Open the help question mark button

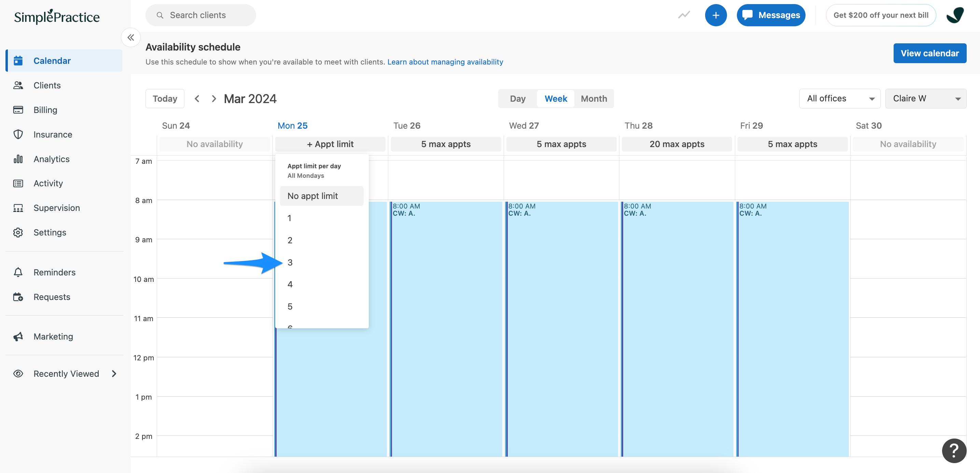[x=954, y=450]
